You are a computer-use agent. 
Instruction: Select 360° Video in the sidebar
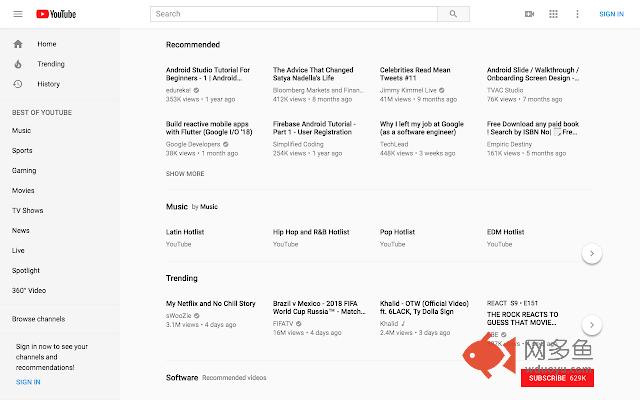point(29,291)
